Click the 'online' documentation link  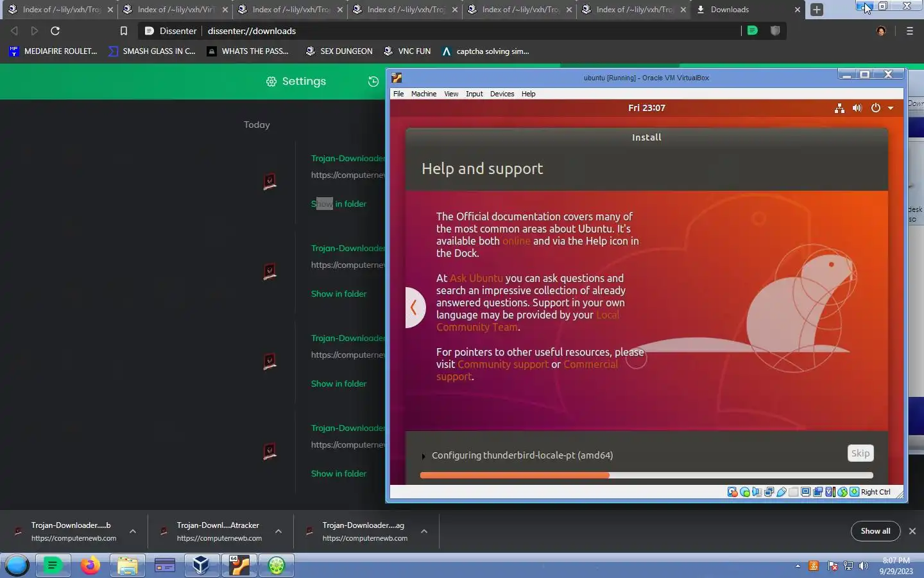coord(516,241)
